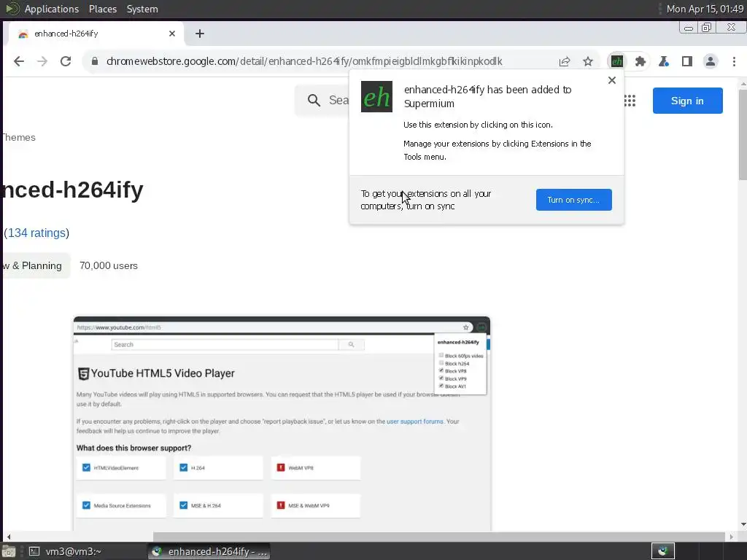Click the scroll-left arrow on horizontal scrollbar
The width and height of the screenshot is (747, 560).
pyautogui.click(x=8, y=537)
